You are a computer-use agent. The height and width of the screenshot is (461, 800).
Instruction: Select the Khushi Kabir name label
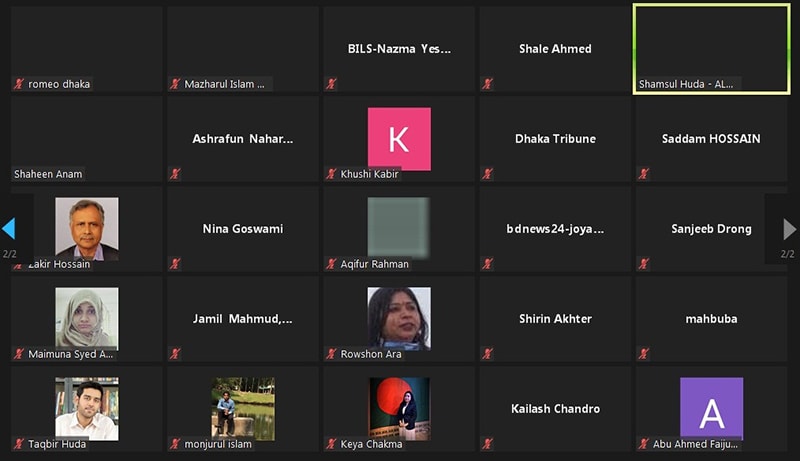[369, 174]
